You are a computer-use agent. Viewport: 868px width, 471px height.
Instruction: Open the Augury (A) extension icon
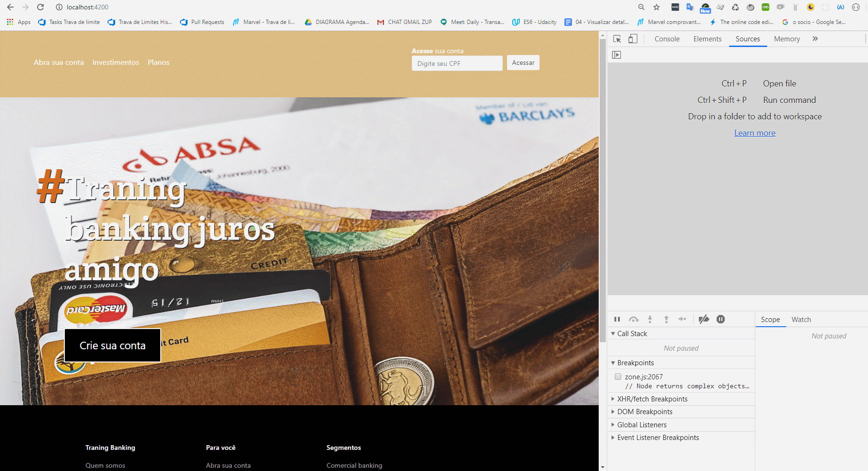pyautogui.click(x=841, y=7)
